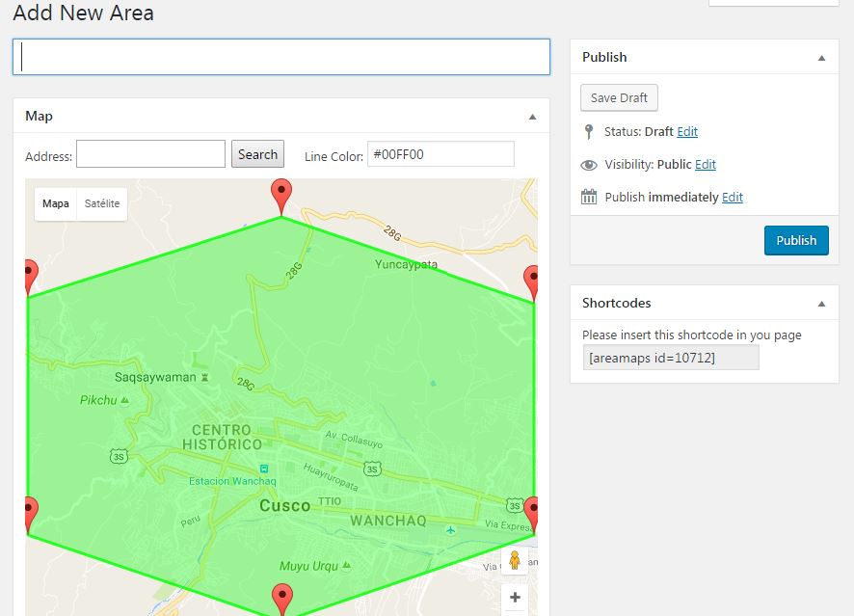This screenshot has height=616, width=854.
Task: Collapse the Publish panel
Action: 821,58
